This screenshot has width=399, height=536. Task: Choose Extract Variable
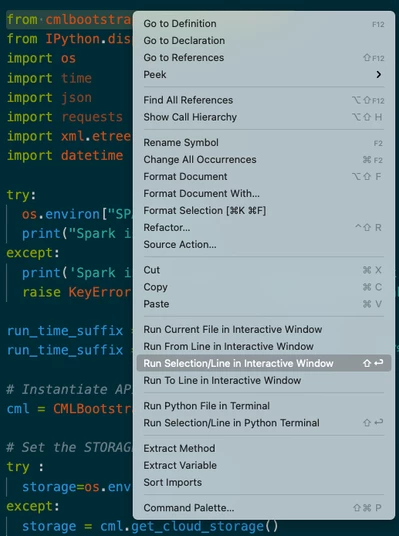point(264,465)
